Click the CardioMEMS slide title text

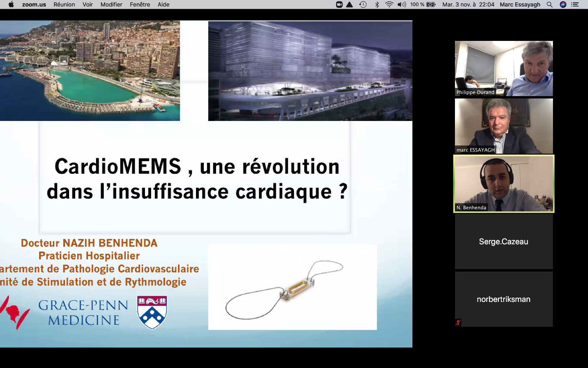pos(197,179)
